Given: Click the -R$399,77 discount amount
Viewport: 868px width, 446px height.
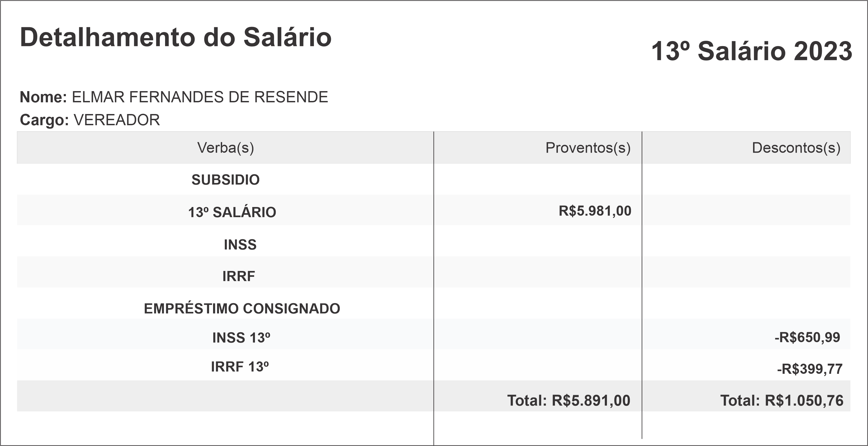Looking at the screenshot, I should point(809,369).
